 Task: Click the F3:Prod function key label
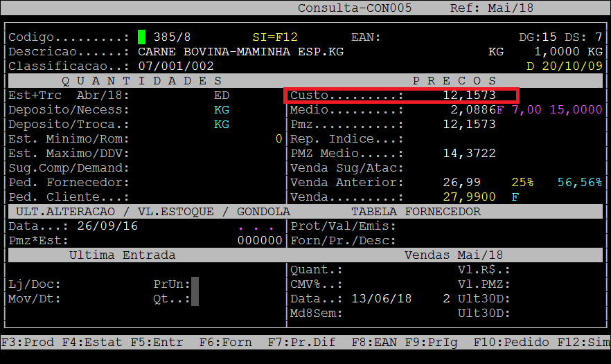27,342
